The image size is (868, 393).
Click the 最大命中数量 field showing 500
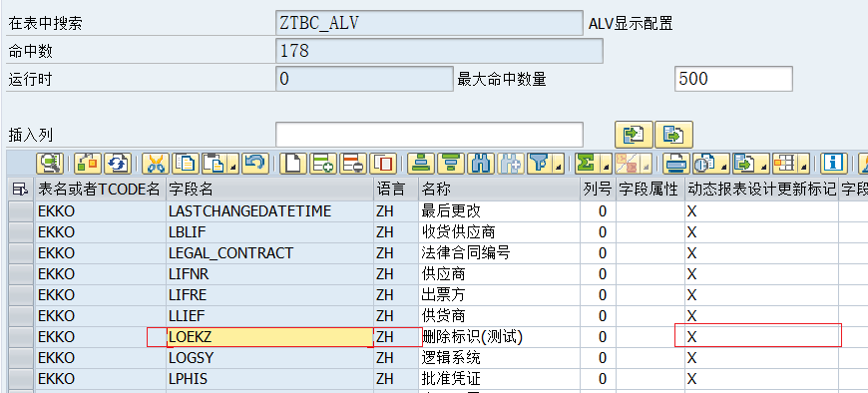point(733,79)
